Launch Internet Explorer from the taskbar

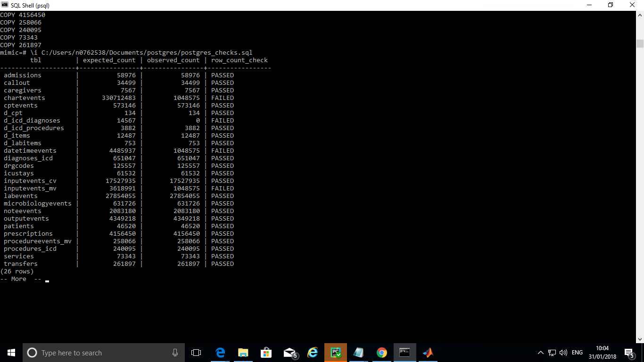[x=312, y=352]
